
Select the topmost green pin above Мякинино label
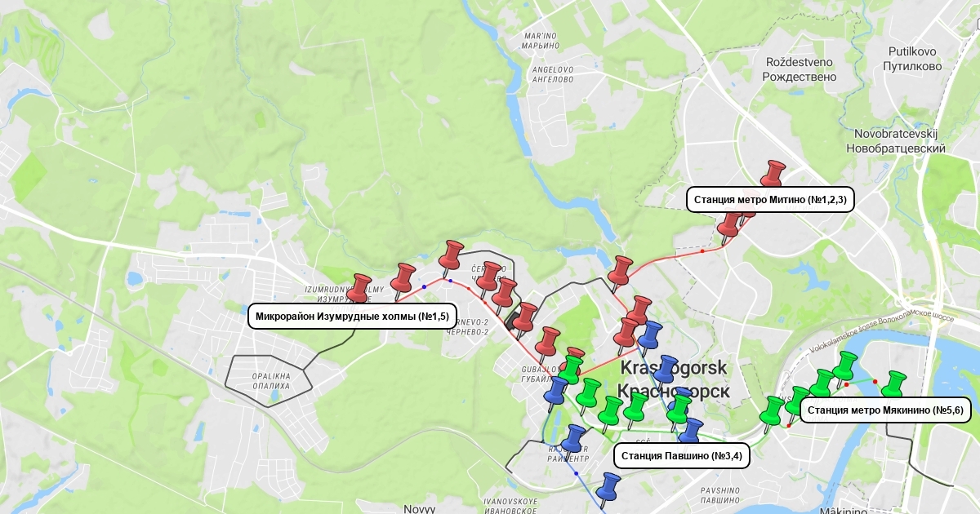pos(848,365)
